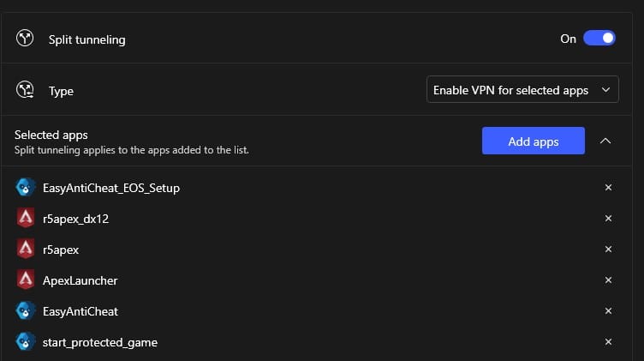The image size is (644, 361).
Task: Open the Enable VPN for selected apps dropdown
Action: pyautogui.click(x=522, y=90)
